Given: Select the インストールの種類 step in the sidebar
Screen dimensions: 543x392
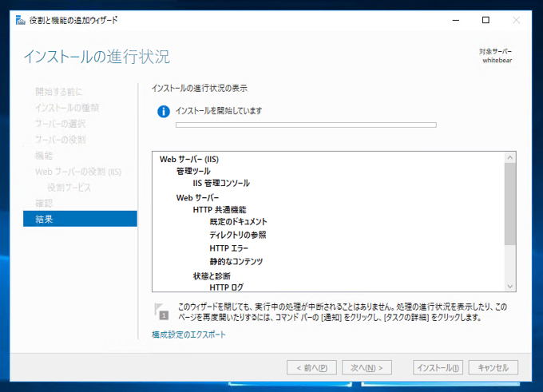Looking at the screenshot, I should coord(67,108).
